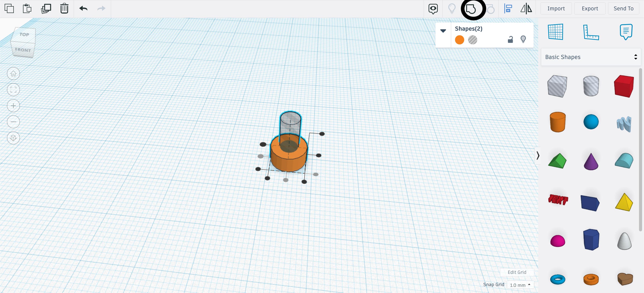644x293 pixels.
Task: Select the Ruler tool icon
Action: coord(591,32)
